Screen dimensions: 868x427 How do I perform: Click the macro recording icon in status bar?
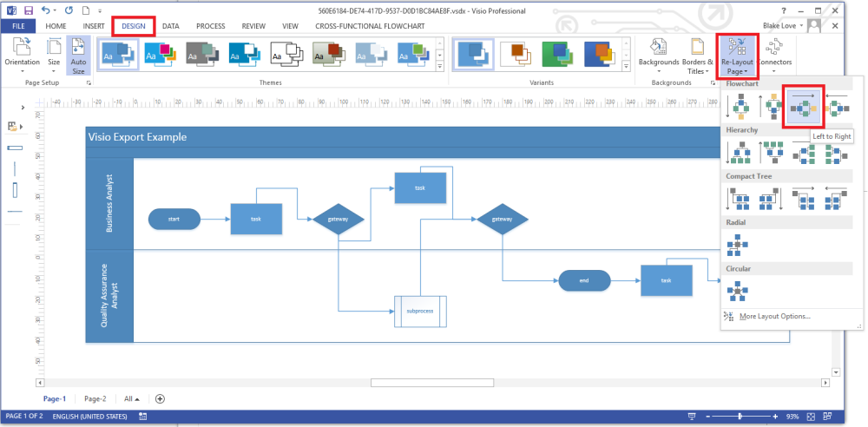[143, 416]
